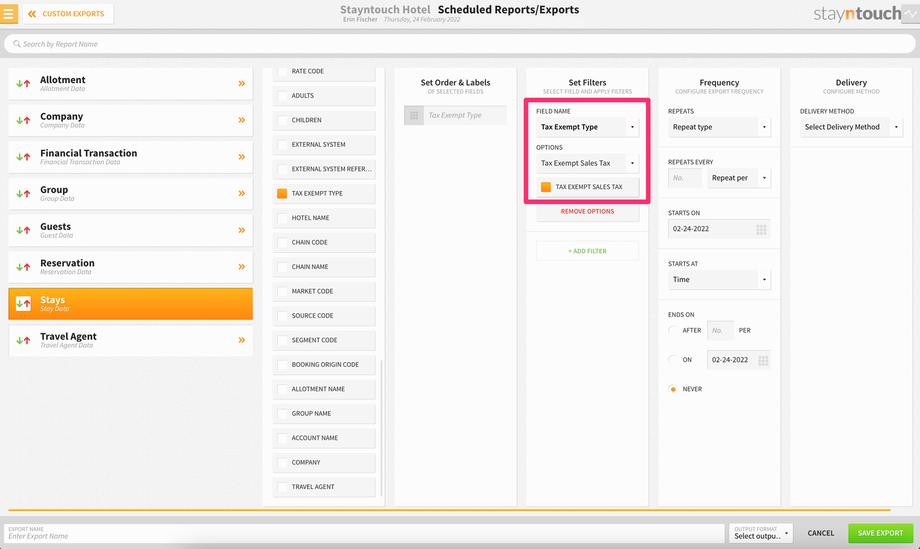This screenshot has width=920, height=549.
Task: Click the Cancel button
Action: tap(820, 533)
